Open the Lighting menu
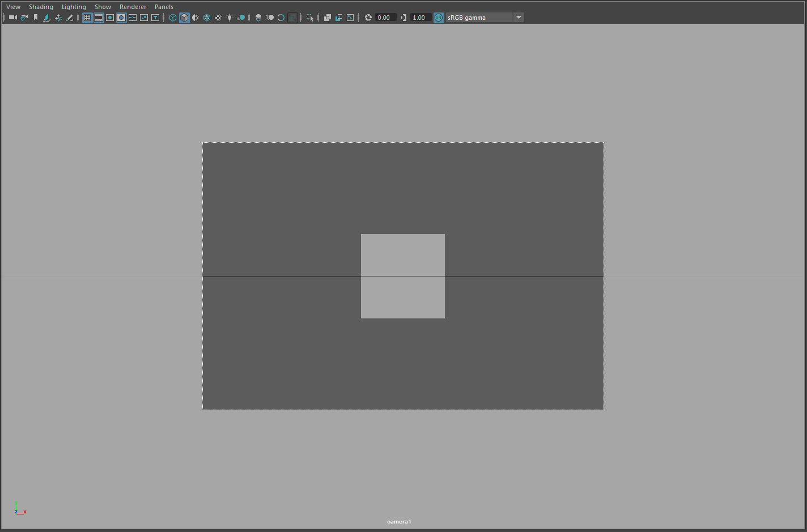The width and height of the screenshot is (807, 532). click(x=74, y=7)
